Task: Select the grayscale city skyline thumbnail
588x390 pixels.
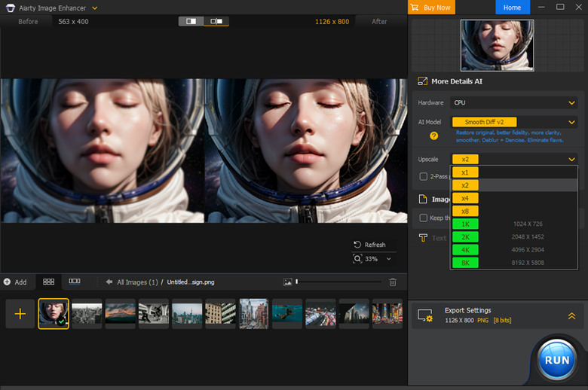Action: pos(87,313)
